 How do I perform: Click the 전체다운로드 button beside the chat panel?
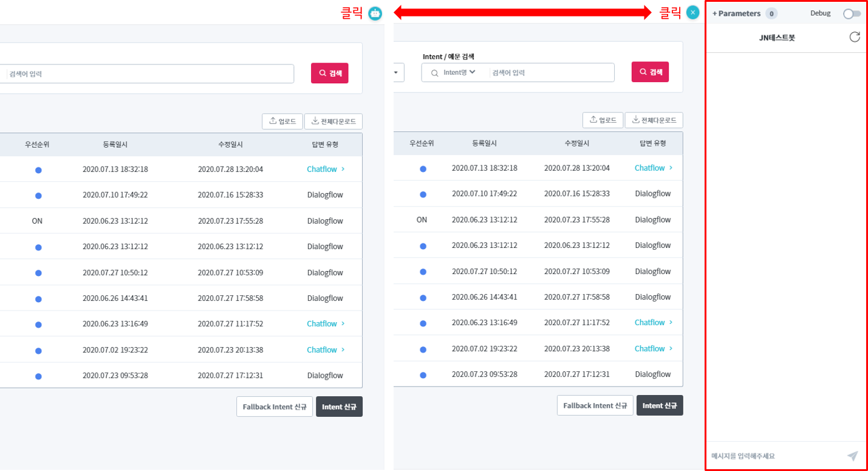(654, 120)
